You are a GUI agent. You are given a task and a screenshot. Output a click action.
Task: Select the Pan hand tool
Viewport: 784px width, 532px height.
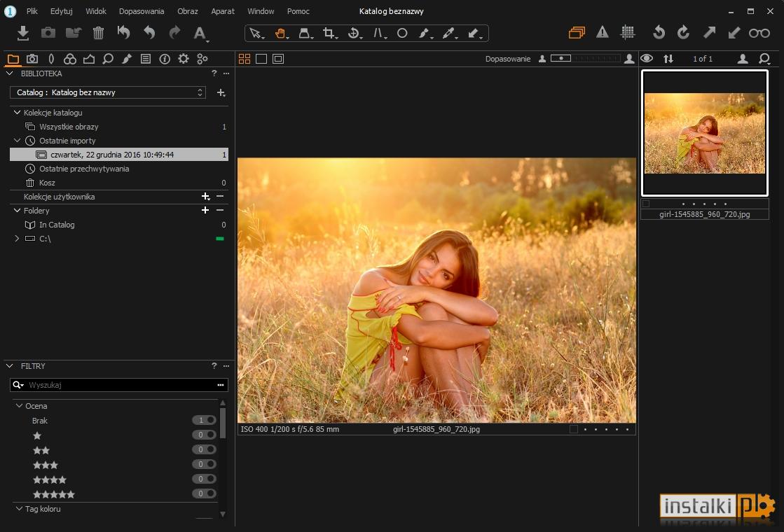point(280,34)
